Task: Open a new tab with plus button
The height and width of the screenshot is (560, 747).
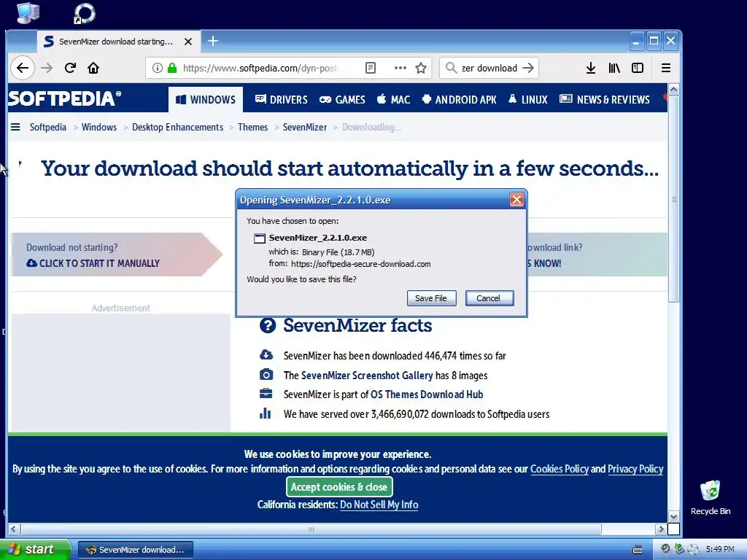Action: (213, 42)
